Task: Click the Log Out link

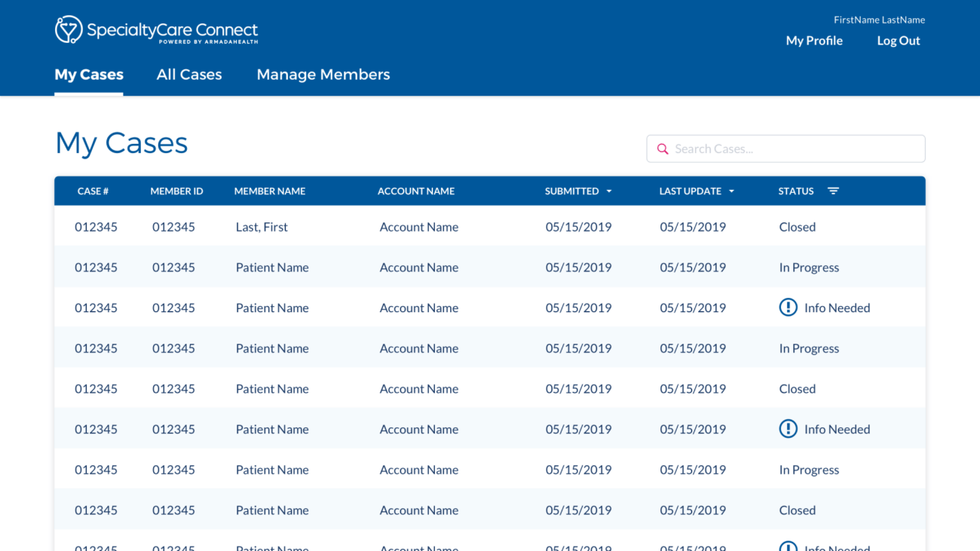Action: 898,41
